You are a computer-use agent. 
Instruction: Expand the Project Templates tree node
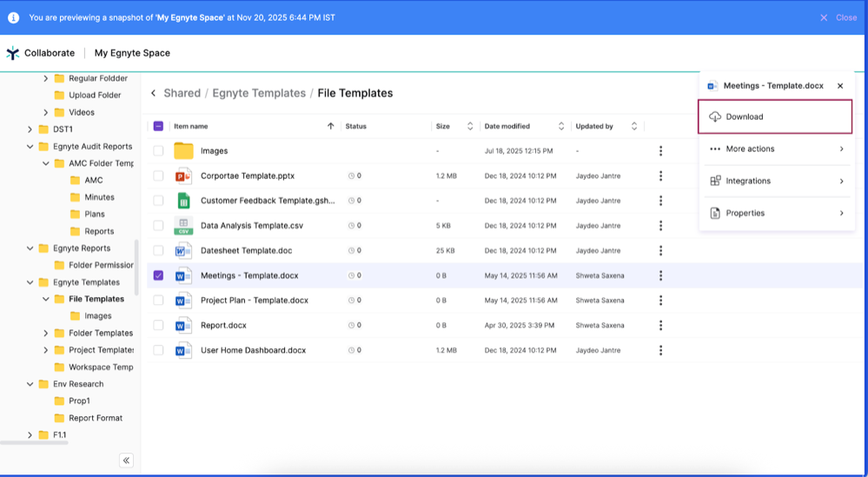click(46, 350)
